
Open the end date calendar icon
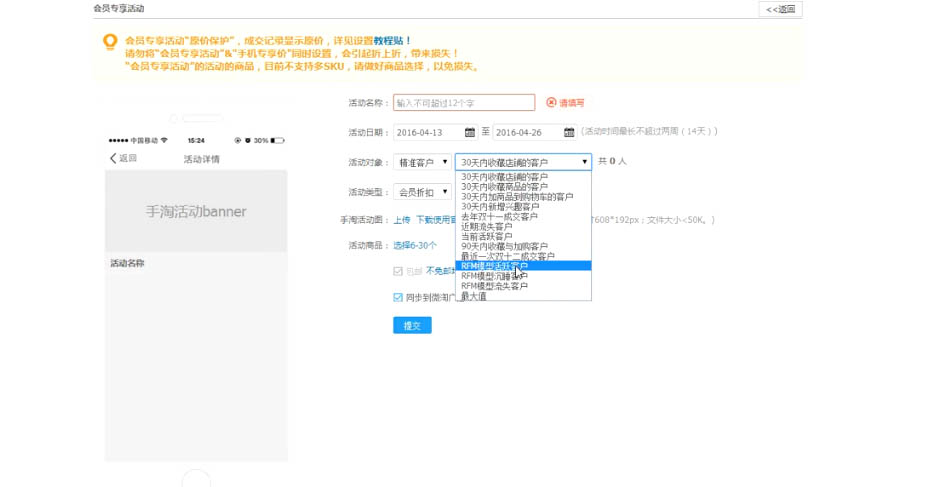point(569,132)
